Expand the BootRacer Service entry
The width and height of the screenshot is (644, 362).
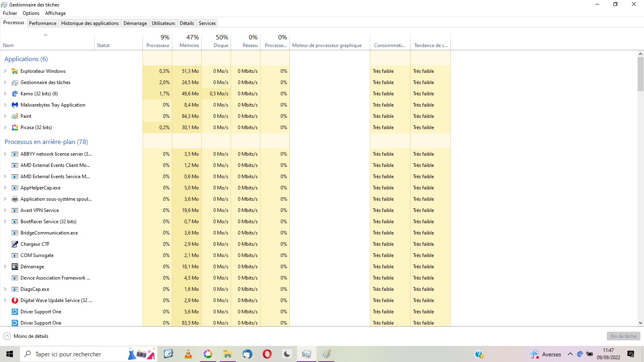(x=5, y=222)
